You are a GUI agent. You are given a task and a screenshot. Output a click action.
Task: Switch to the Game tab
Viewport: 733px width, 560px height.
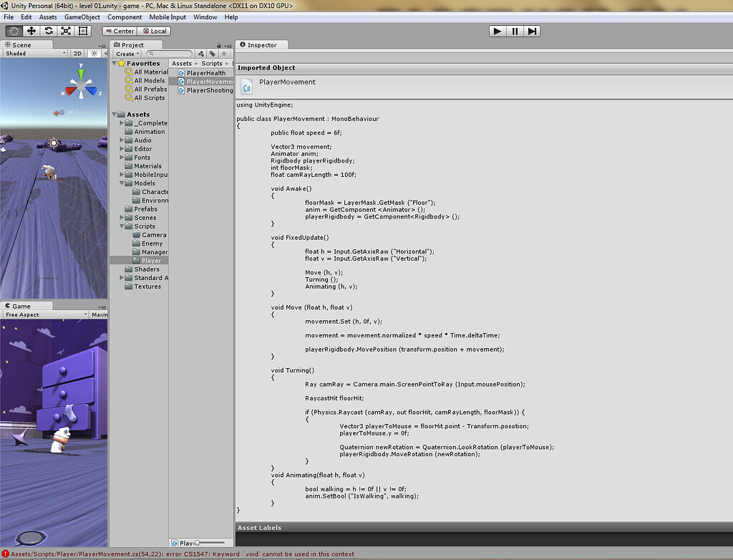point(17,304)
